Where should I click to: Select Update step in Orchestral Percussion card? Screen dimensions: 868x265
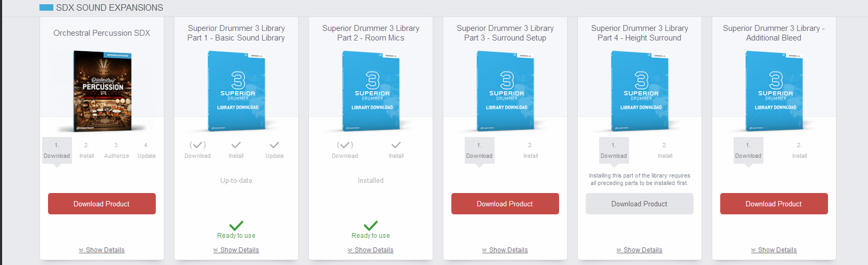click(147, 150)
